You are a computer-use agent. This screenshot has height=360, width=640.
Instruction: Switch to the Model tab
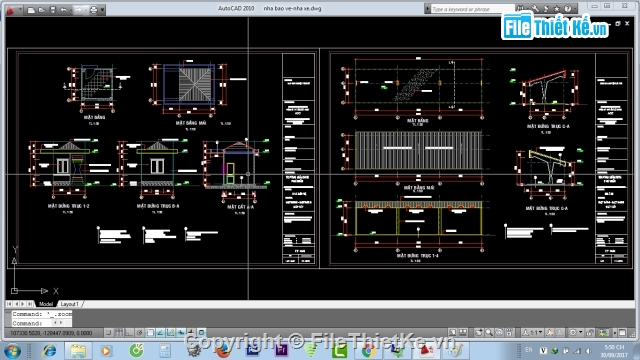click(x=46, y=304)
